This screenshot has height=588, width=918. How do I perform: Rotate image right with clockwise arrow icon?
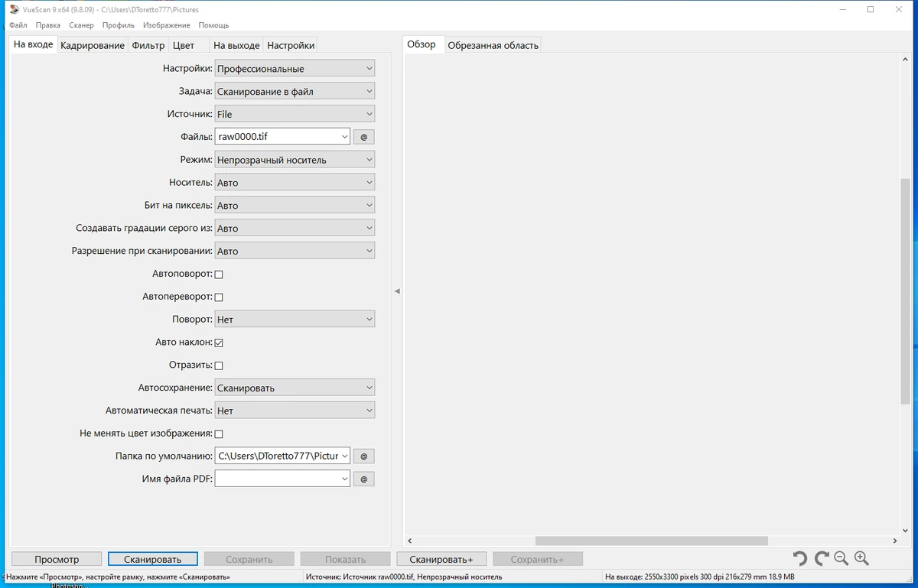click(822, 559)
